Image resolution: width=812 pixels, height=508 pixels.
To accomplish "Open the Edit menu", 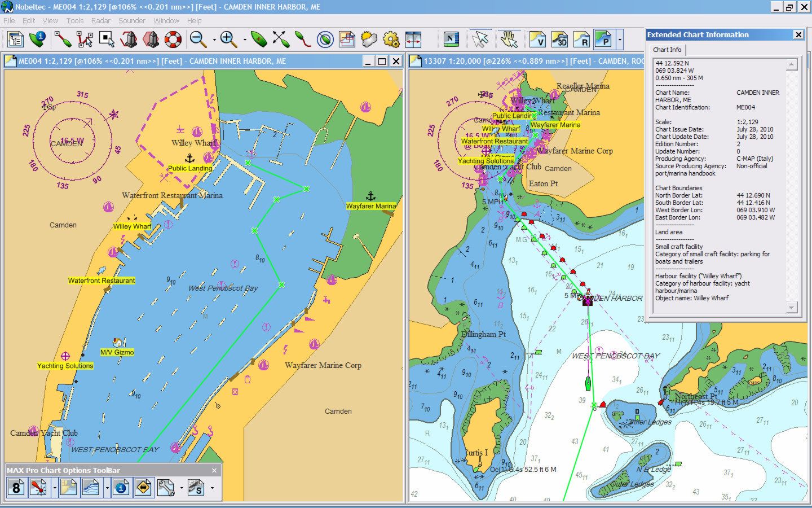I will click(29, 21).
